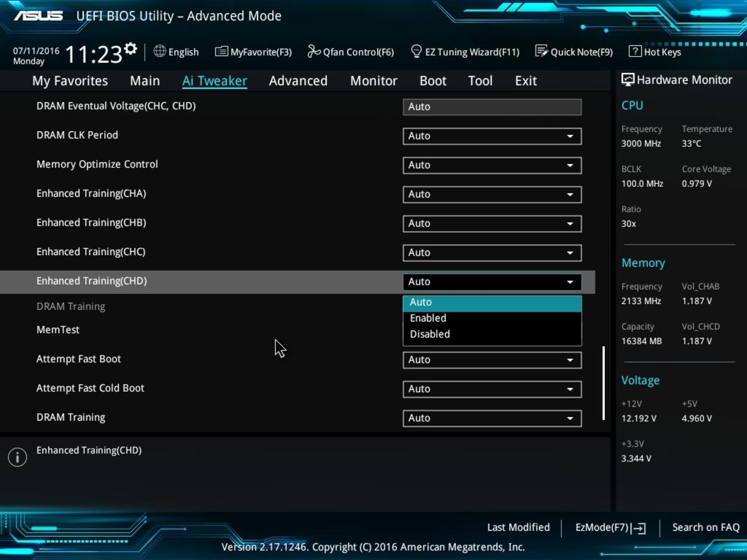The width and height of the screenshot is (747, 560).
Task: Click the Hot Keys question mark icon
Action: coord(635,52)
